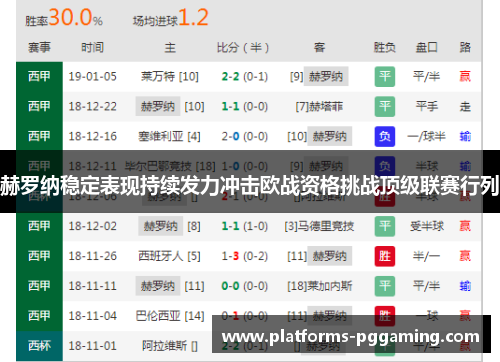
Task: Click the 胜率 30.0% statistic
Action: coord(64,18)
